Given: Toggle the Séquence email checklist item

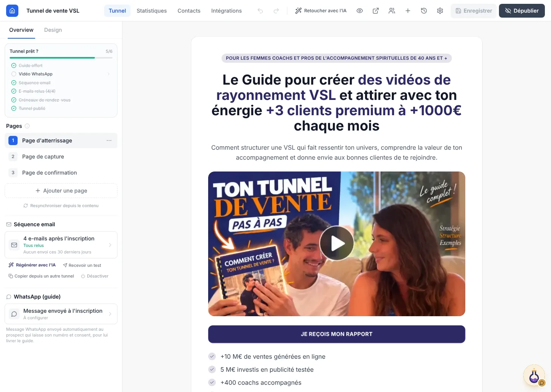Looking at the screenshot, I should [14, 83].
